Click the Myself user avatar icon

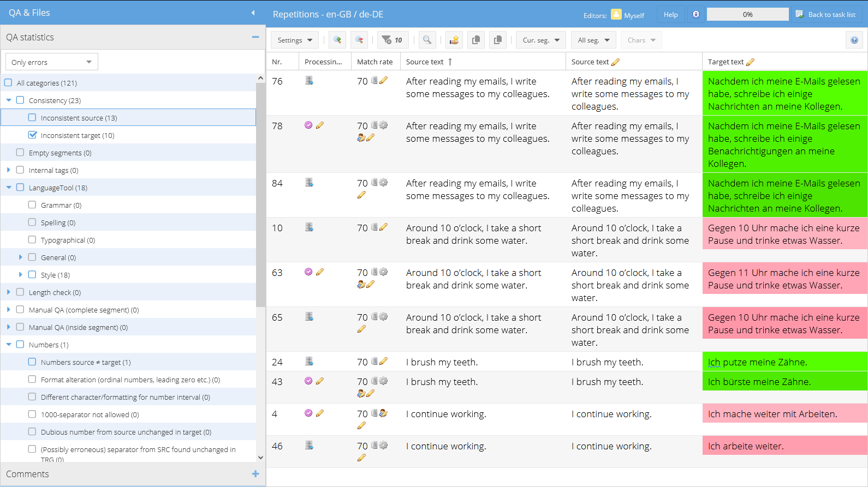pos(616,15)
